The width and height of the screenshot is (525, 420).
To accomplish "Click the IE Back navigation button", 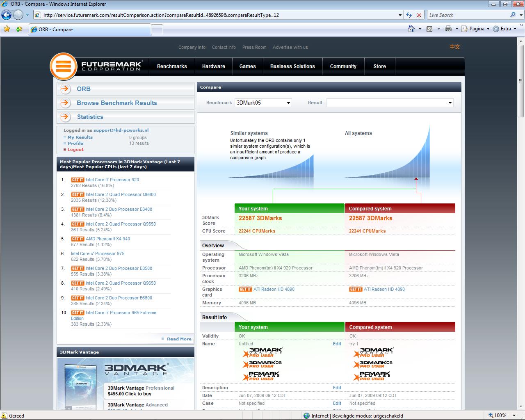I will click(x=6, y=15).
